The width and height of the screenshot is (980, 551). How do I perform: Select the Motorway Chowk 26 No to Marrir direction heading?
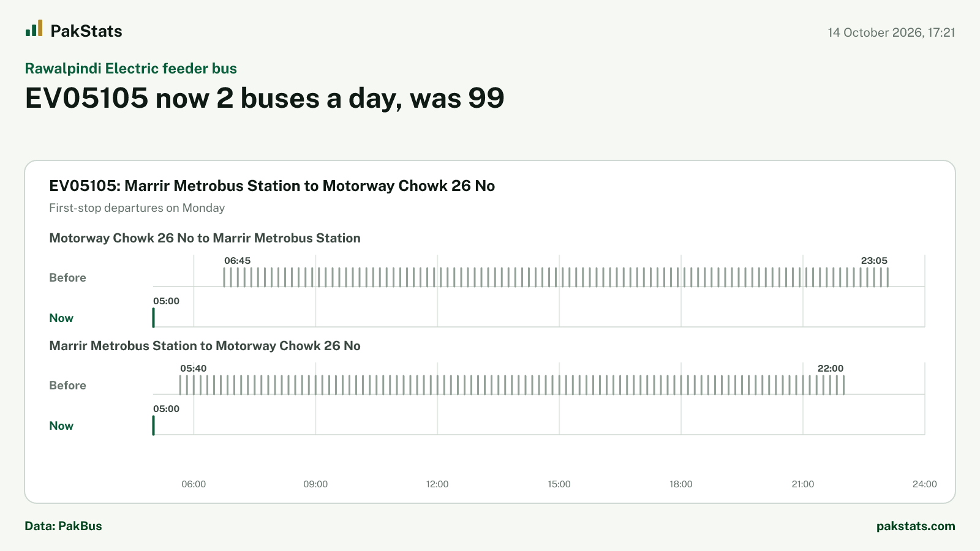(205, 238)
